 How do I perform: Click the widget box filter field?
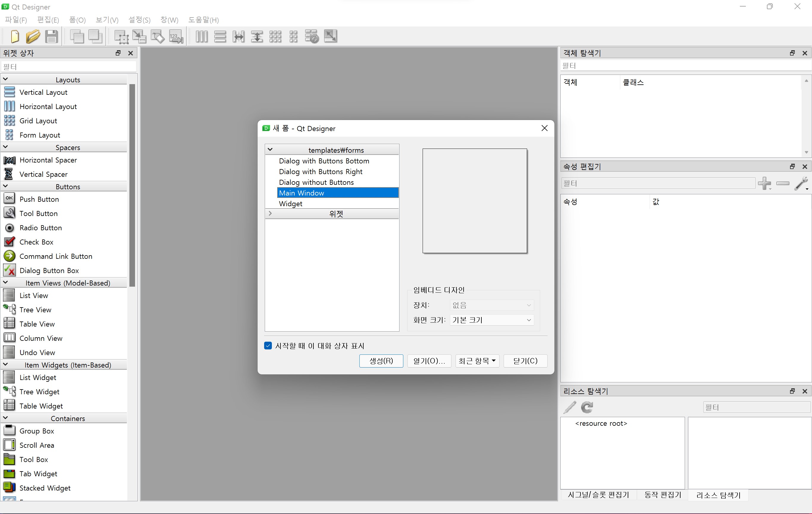point(69,67)
